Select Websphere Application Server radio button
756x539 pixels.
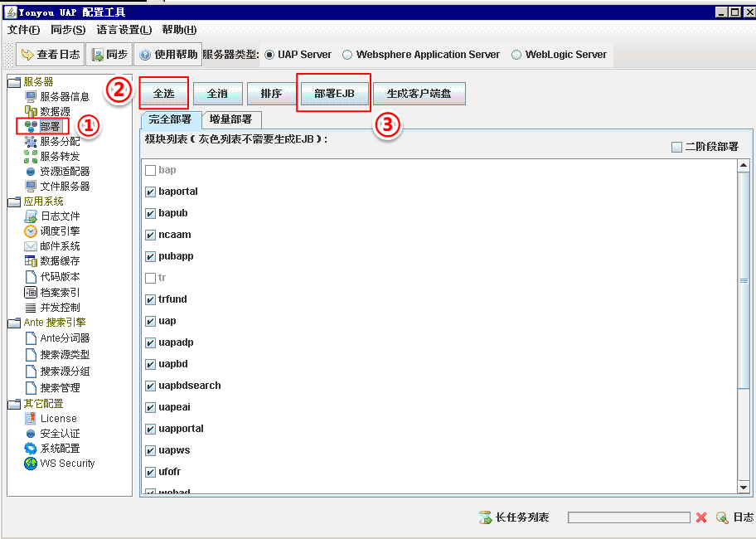click(x=347, y=55)
